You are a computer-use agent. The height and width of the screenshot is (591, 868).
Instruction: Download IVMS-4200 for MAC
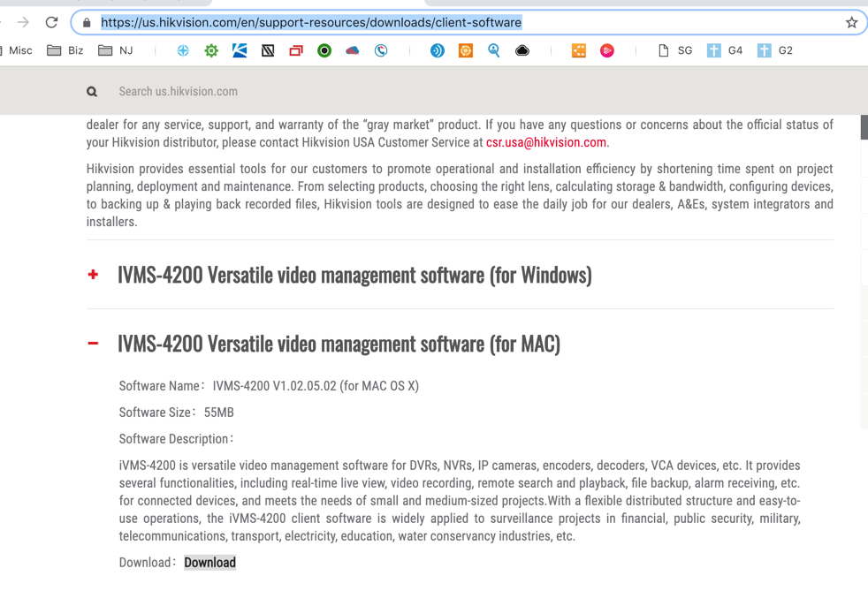point(209,562)
